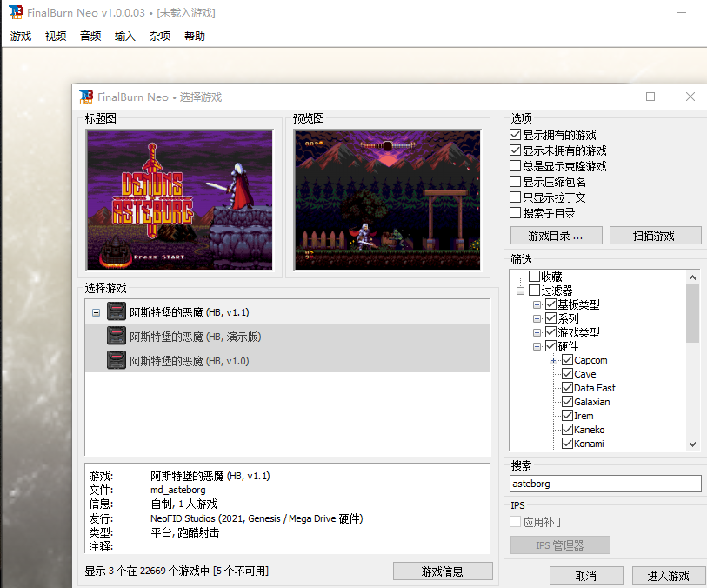Click the 扫描游戏 button
707x588 pixels.
(654, 236)
